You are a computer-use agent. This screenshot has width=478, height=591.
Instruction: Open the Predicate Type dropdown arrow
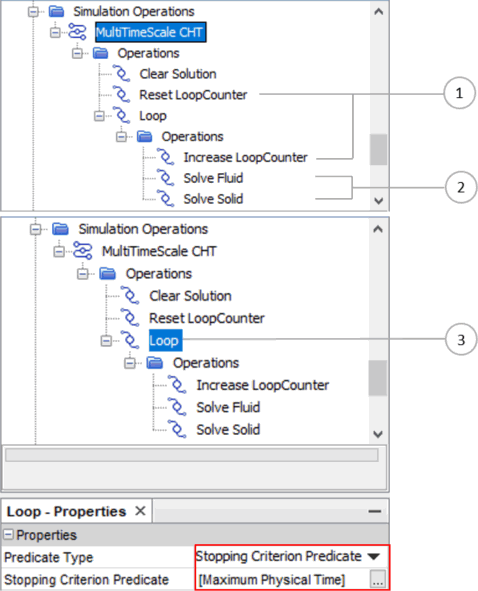pyautogui.click(x=374, y=556)
